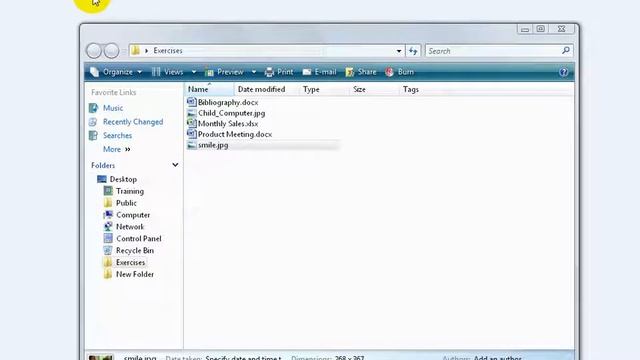Click the search magnifier icon
This screenshot has height=360, width=640.
(566, 50)
